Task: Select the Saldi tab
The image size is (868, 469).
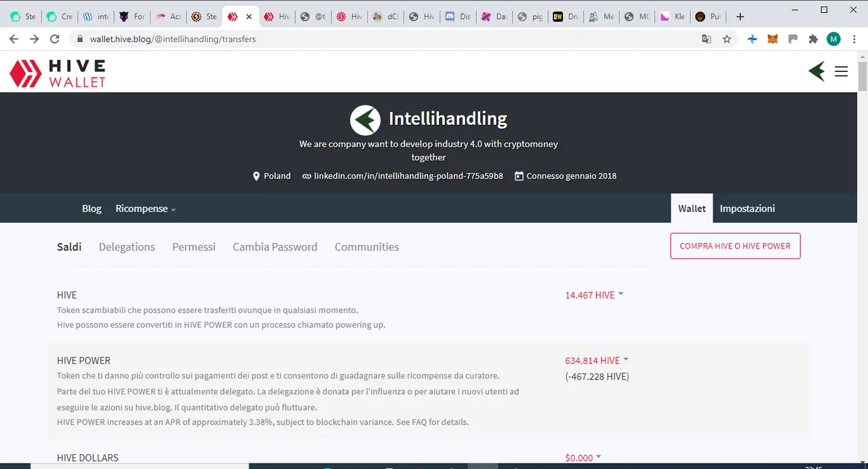Action: coord(69,247)
